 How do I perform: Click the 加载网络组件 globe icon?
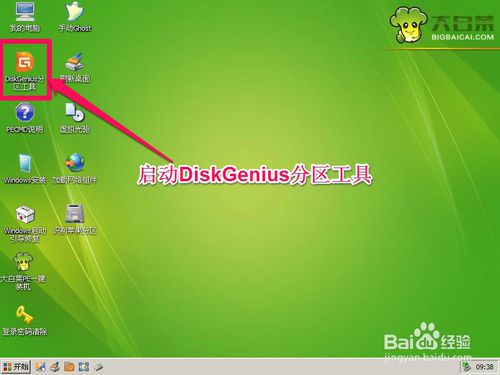(x=75, y=169)
